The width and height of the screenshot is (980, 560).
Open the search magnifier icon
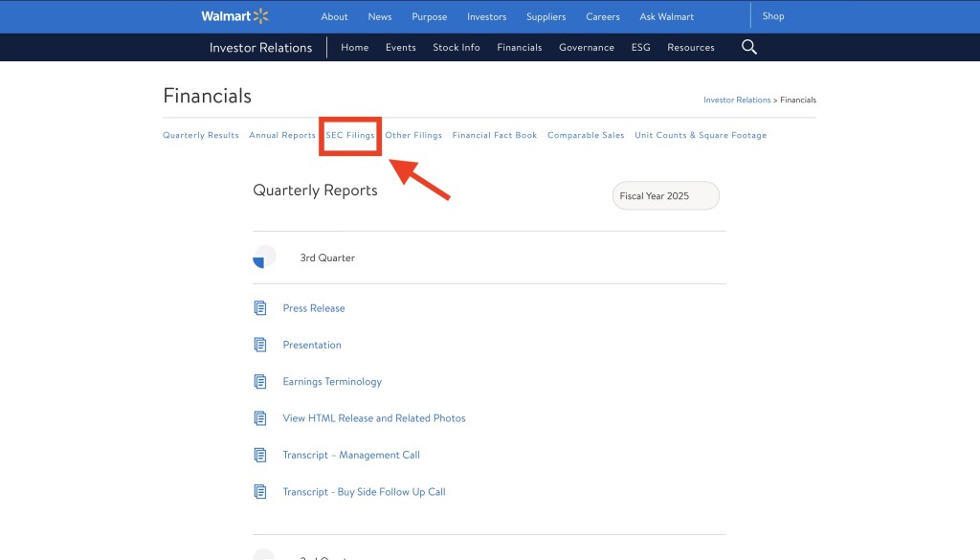[x=749, y=47]
